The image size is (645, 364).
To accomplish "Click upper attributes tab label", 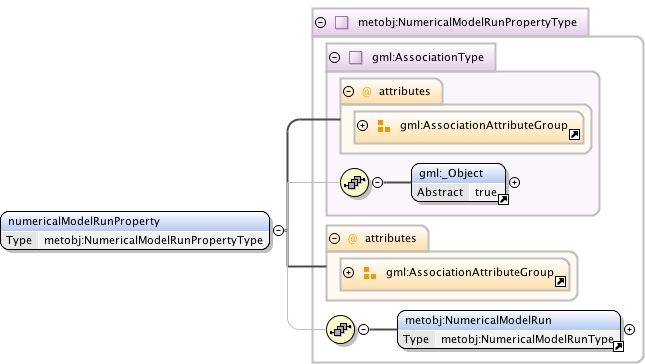I will point(404,91).
